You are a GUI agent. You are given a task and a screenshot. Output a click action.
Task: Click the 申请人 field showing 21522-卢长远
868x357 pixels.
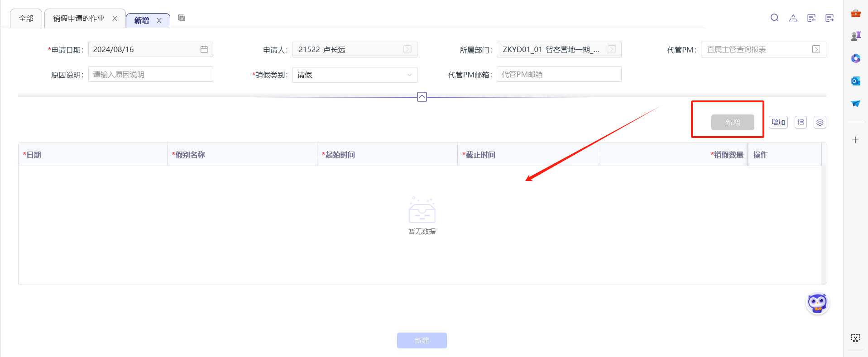[x=355, y=49]
